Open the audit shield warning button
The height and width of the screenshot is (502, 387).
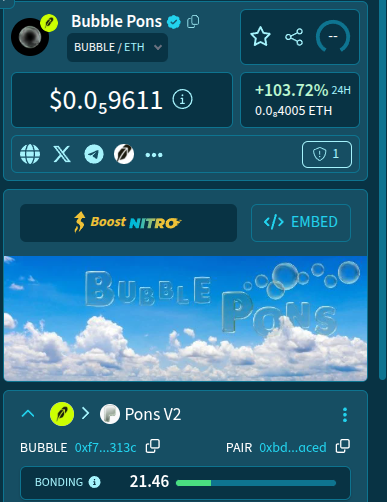327,154
